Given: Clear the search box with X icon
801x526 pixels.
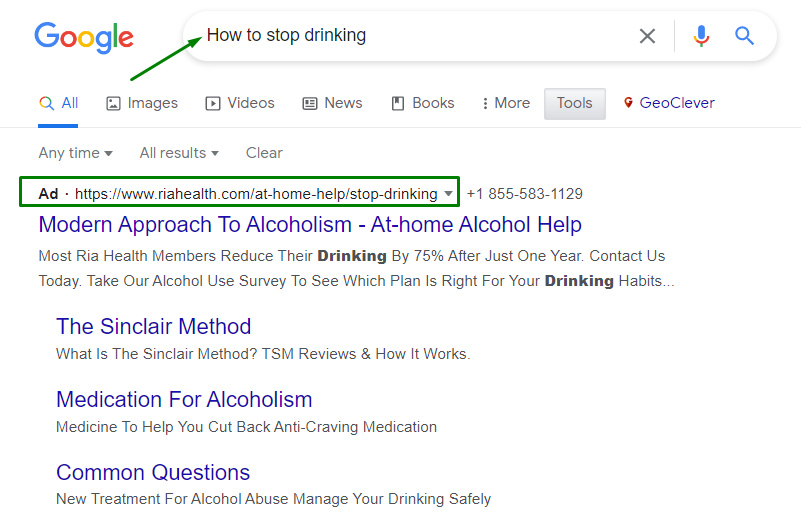Looking at the screenshot, I should 647,36.
